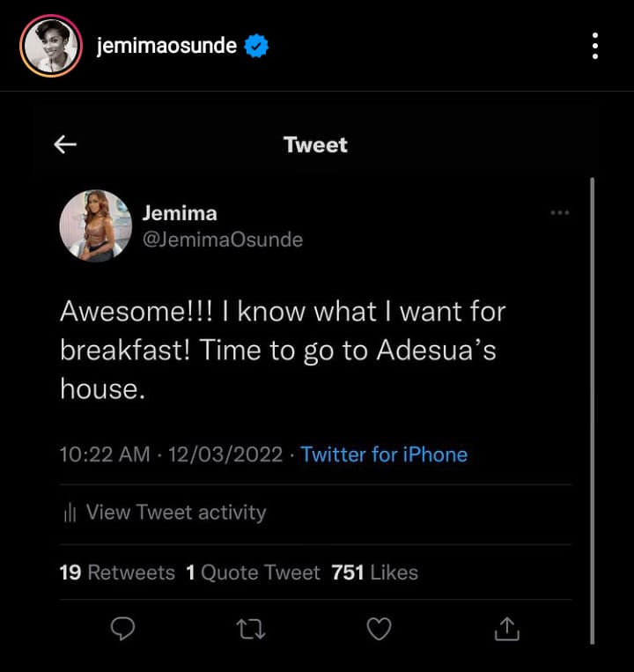View the 1 Quote Tweet list
634x672 pixels.
tap(253, 572)
